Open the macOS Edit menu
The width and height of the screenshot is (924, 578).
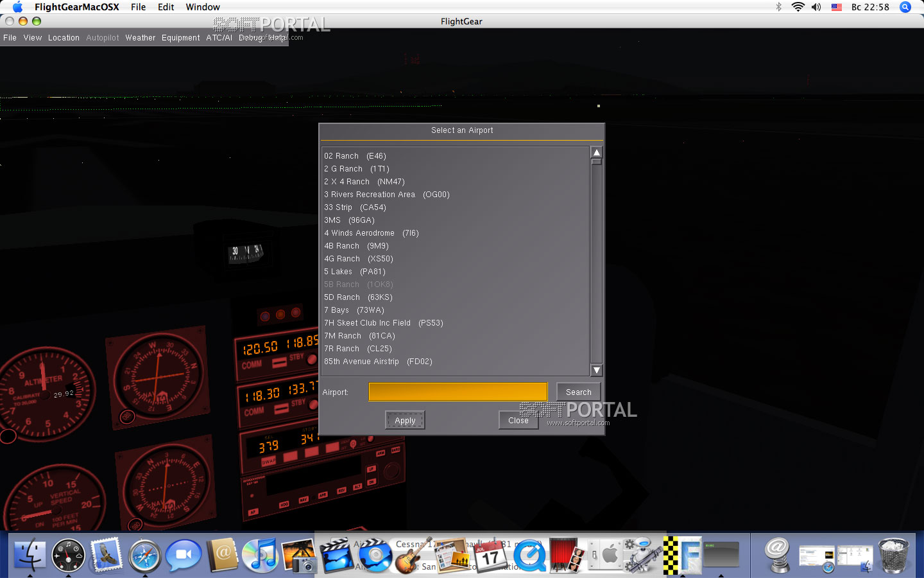click(166, 7)
